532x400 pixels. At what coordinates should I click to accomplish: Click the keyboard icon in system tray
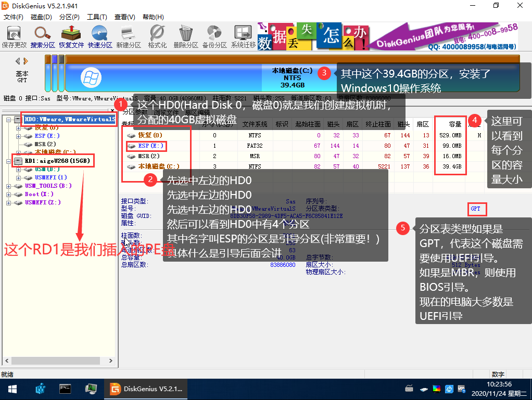tap(409, 389)
